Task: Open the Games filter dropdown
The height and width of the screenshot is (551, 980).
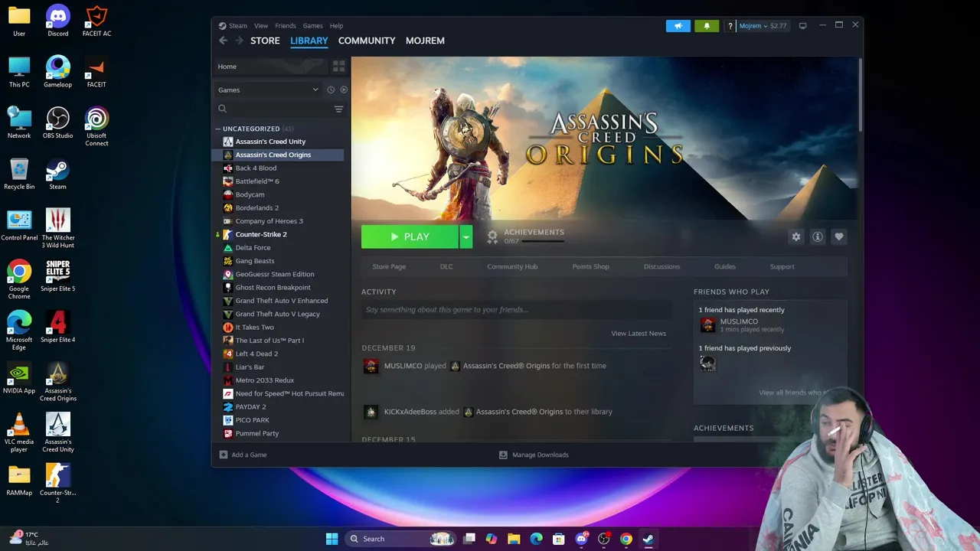Action: 268,90
